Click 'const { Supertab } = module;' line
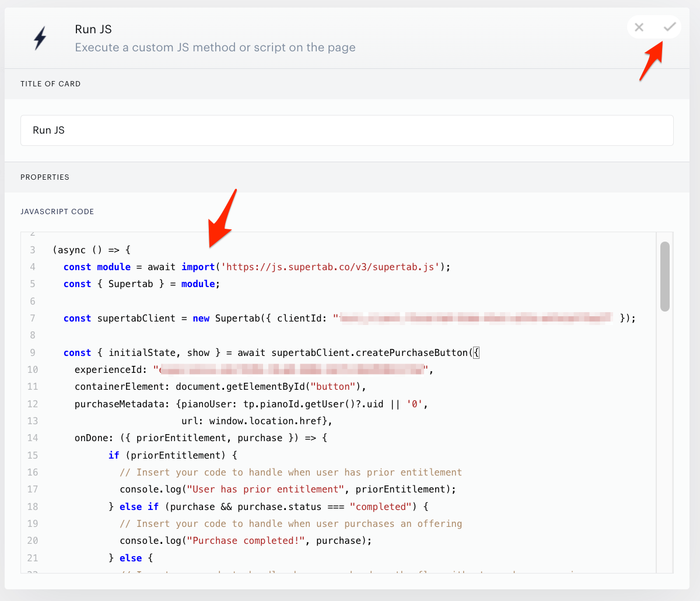700x601 pixels. click(x=142, y=284)
